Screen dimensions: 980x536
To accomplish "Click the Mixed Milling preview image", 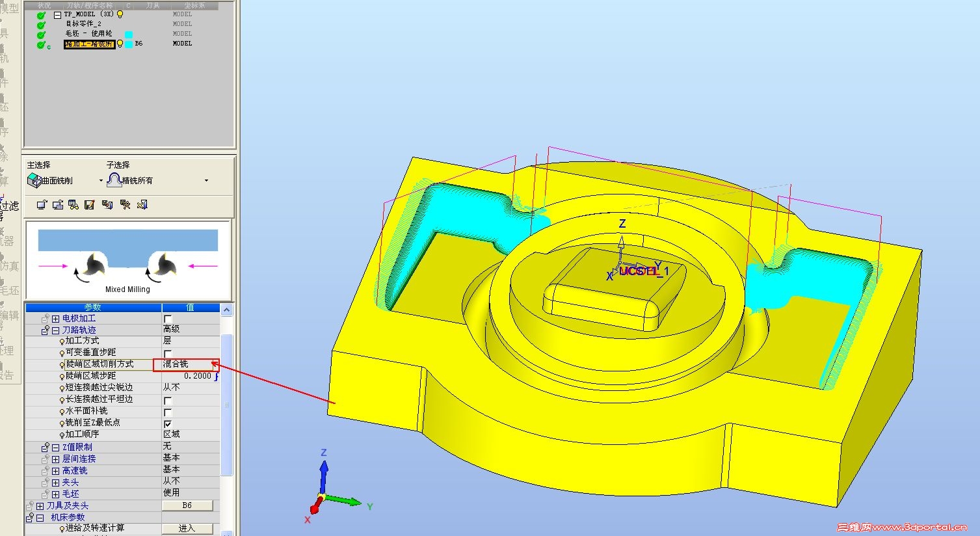I will (128, 260).
